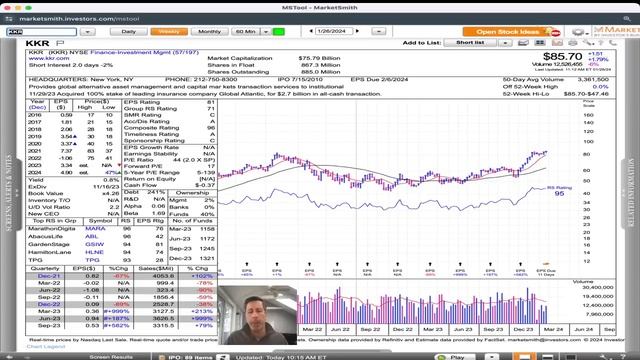Click Open Stock Ideas button
This screenshot has height=360, width=640.
click(x=507, y=32)
